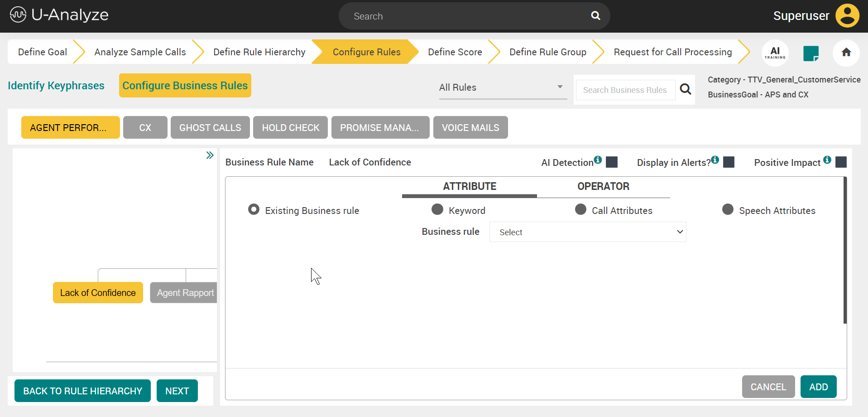Image resolution: width=868 pixels, height=417 pixels.
Task: Click the ADD button
Action: (819, 387)
